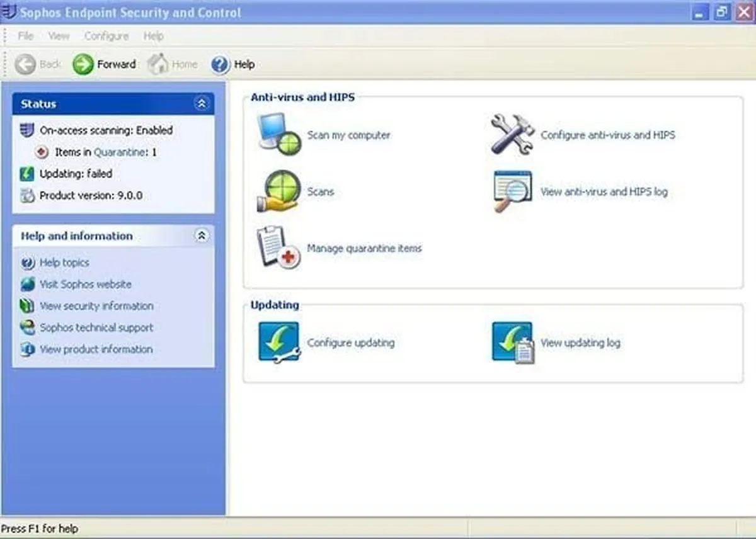
Task: Click the wrench and screwdriver configure icon
Action: point(513,134)
